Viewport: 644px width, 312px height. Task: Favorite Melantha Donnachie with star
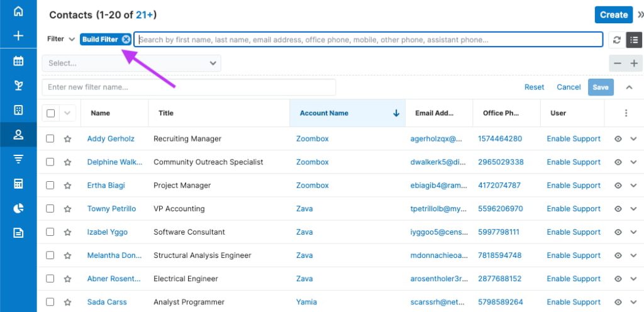pos(68,255)
